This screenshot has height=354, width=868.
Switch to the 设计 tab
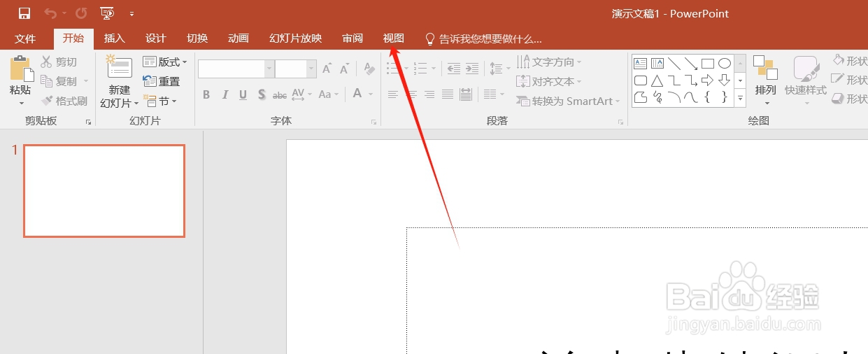point(156,38)
